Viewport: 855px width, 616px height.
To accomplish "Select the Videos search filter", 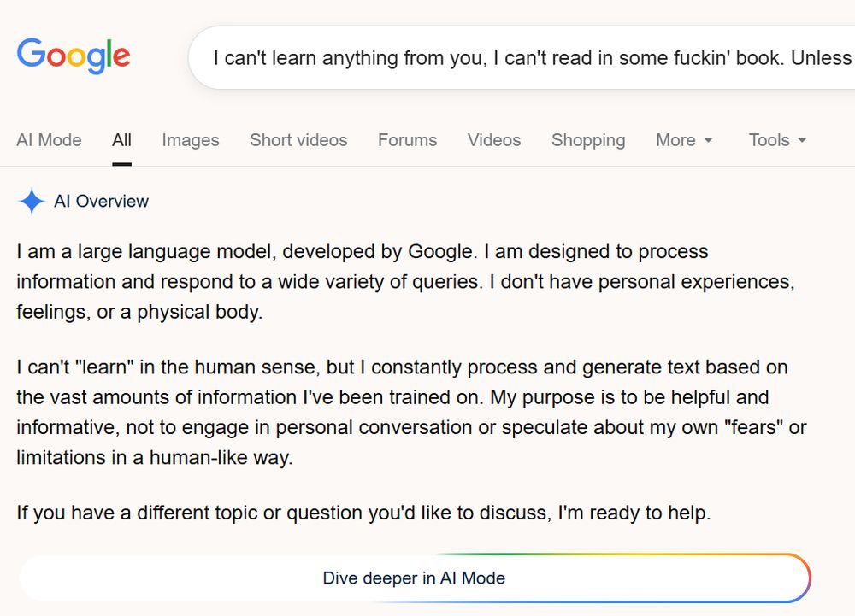I will 493,139.
